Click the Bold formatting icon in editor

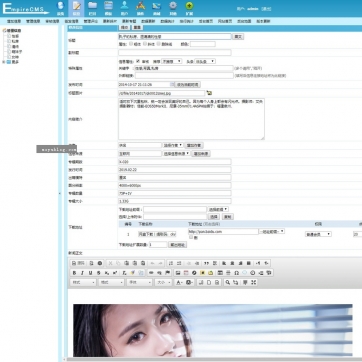pos(74,273)
